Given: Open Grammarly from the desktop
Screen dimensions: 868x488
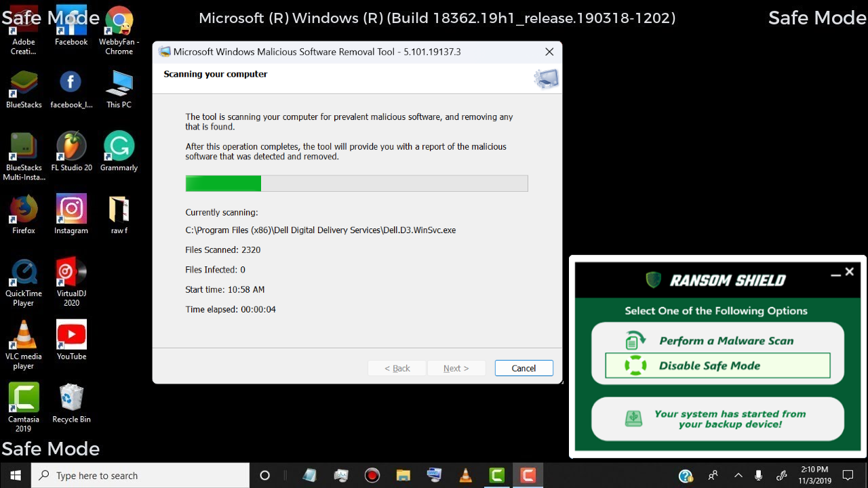Looking at the screenshot, I should 119,146.
